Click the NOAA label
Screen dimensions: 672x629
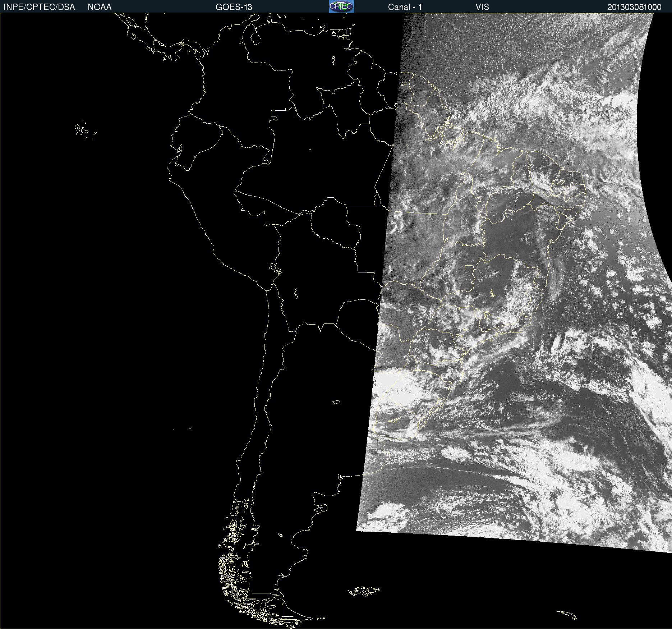point(100,7)
